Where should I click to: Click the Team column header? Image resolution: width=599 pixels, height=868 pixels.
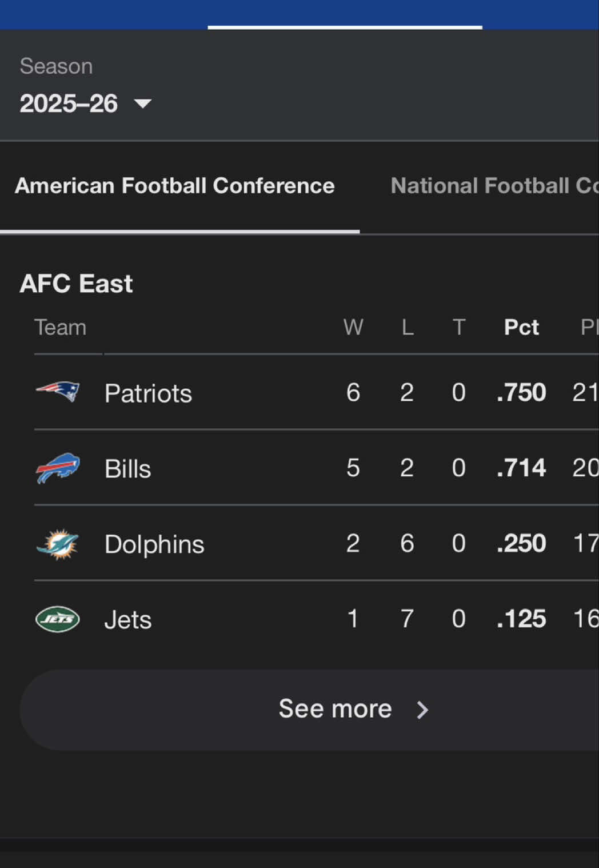click(61, 327)
